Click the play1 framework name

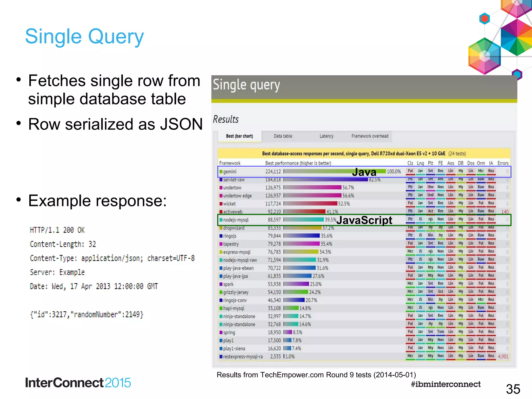(228, 341)
